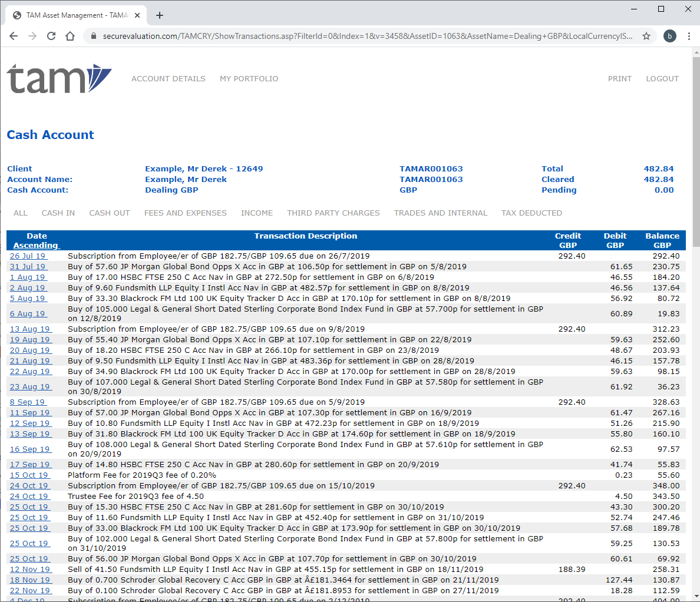This screenshot has height=602, width=700.
Task: Open the 2 Aug 19 transaction
Action: (28, 288)
